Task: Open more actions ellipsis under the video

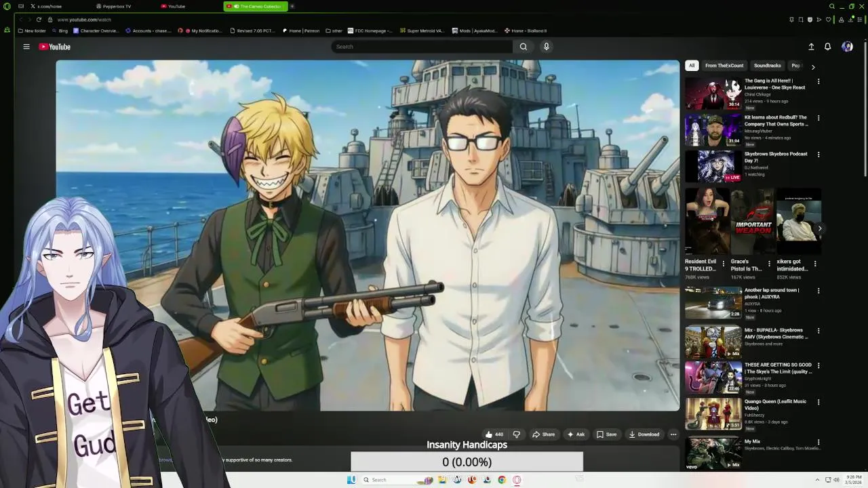Action: pyautogui.click(x=673, y=434)
